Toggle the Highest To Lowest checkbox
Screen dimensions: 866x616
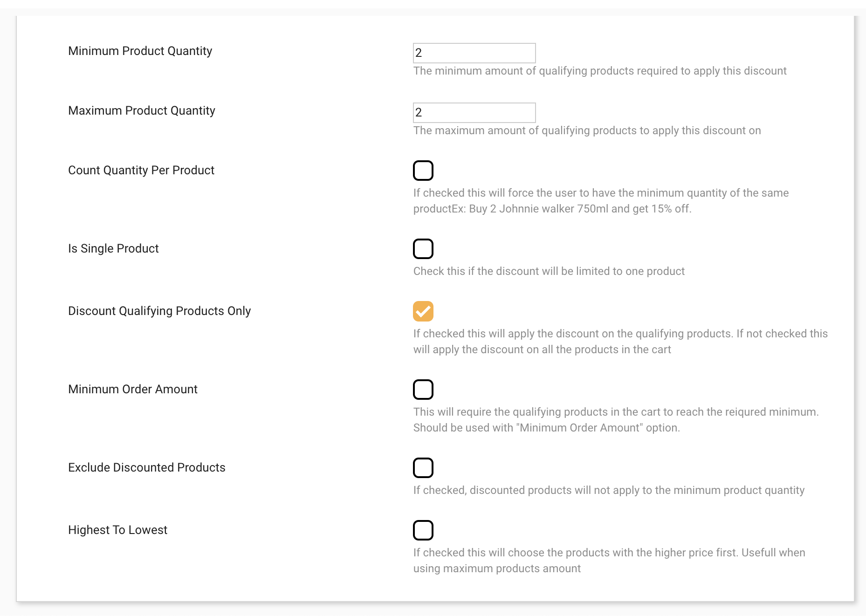(x=423, y=530)
